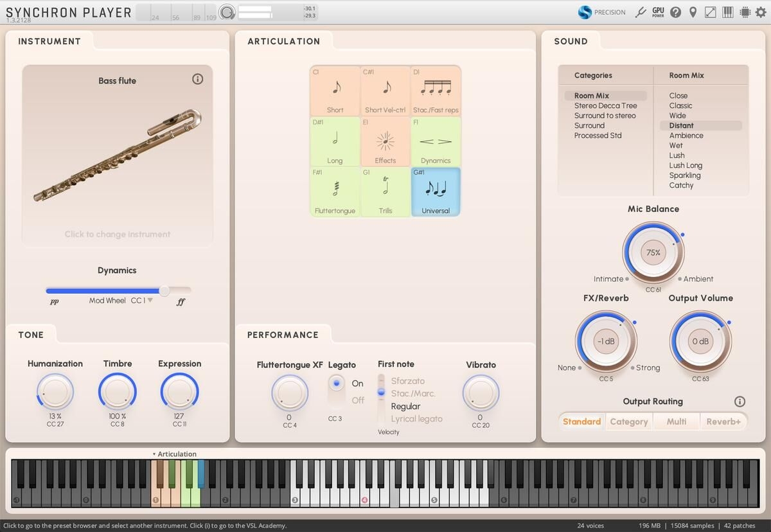Screen dimensions: 771x532
Task: Click the location pin icon
Action: [693, 12]
